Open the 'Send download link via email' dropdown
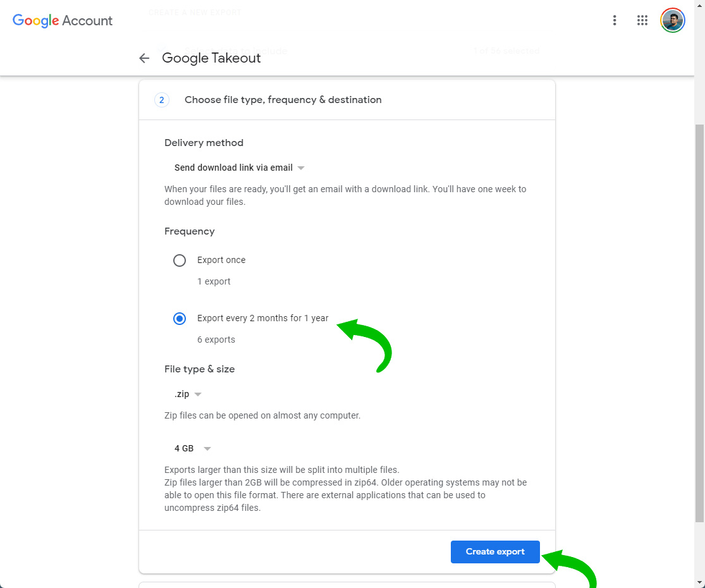This screenshot has width=705, height=588. (240, 168)
